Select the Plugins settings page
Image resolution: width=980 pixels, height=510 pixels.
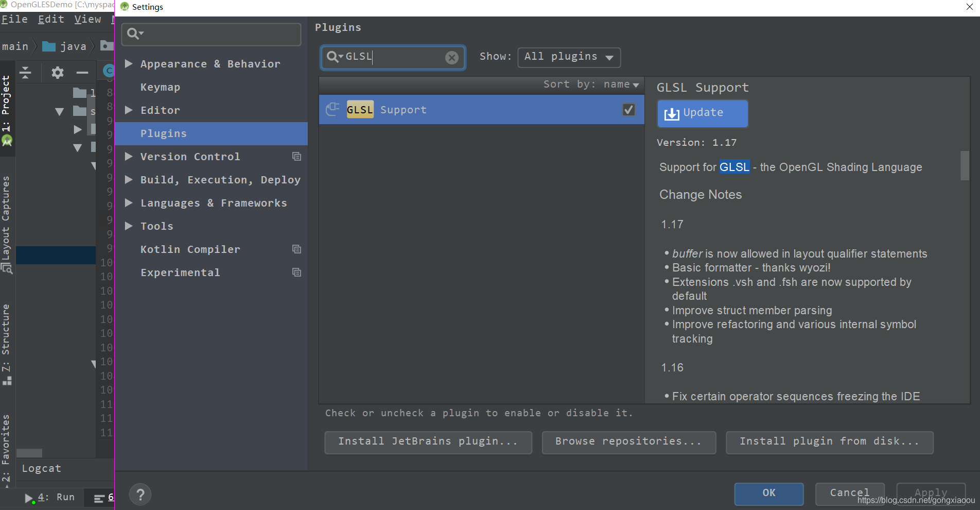211,133
